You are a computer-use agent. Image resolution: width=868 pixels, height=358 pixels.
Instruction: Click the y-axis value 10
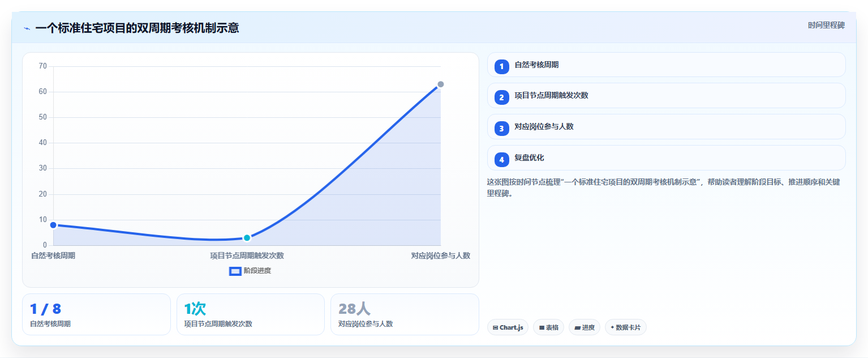tap(43, 220)
